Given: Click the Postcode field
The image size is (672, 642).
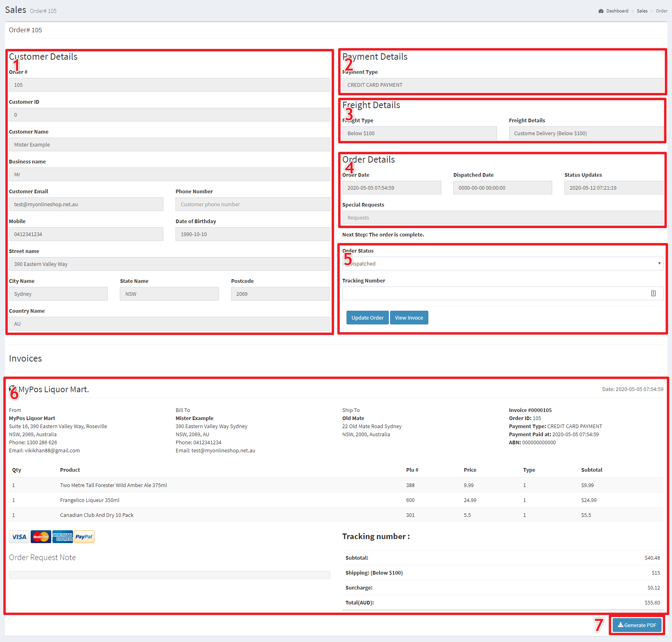Looking at the screenshot, I should coord(280,294).
